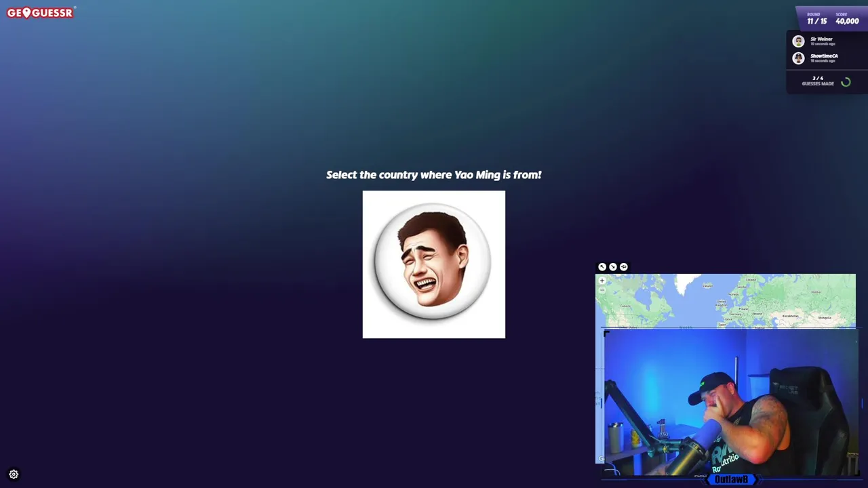Click Sir Weiner's avatar

(798, 41)
